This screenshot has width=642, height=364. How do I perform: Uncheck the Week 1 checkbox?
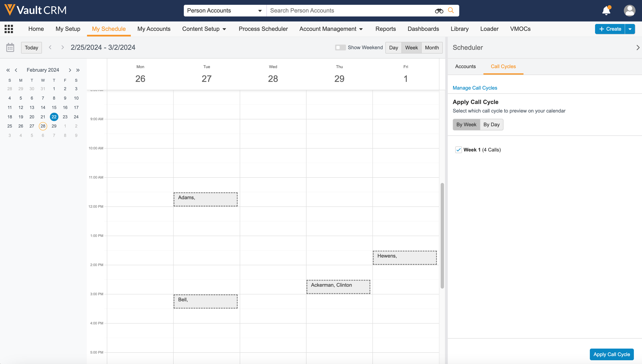[458, 150]
